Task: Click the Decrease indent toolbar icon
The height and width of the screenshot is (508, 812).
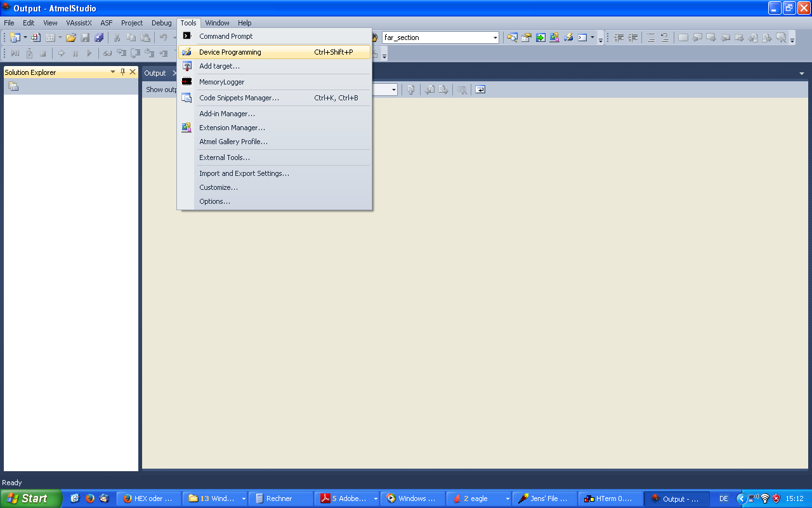Action: point(619,37)
